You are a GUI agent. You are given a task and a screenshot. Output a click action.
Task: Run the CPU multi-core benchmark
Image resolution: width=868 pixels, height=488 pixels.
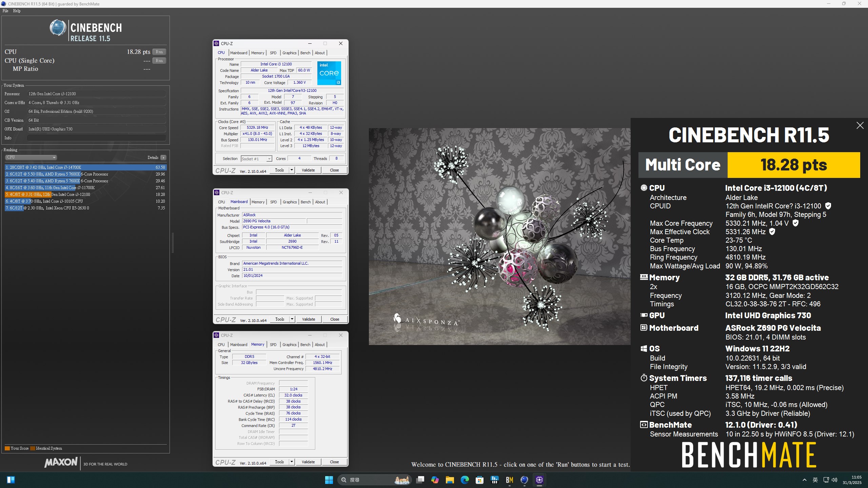159,52
